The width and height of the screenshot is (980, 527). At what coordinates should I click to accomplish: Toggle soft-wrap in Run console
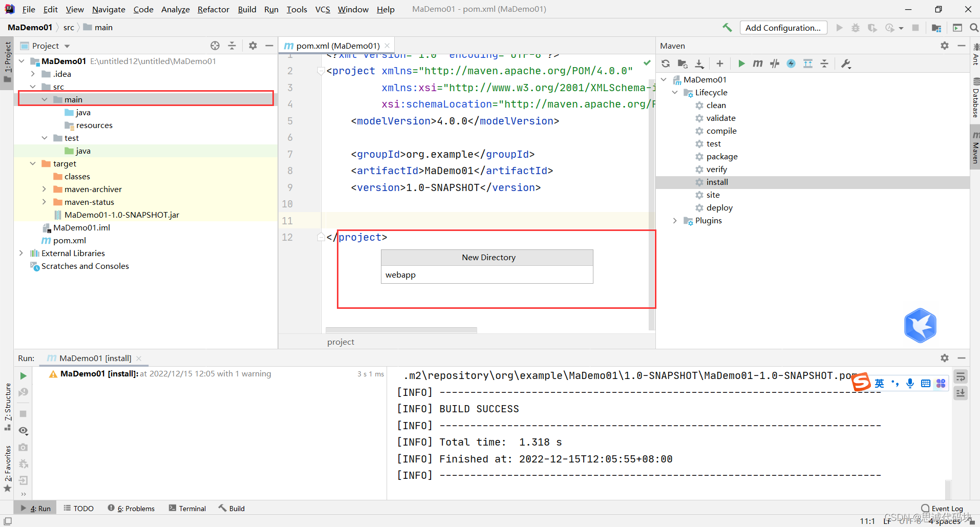pos(961,377)
